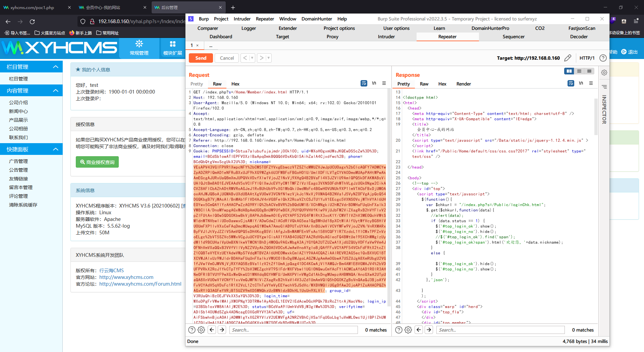The width and height of the screenshot is (644, 352).
Task: Go to next Request search match
Action: tap(222, 330)
